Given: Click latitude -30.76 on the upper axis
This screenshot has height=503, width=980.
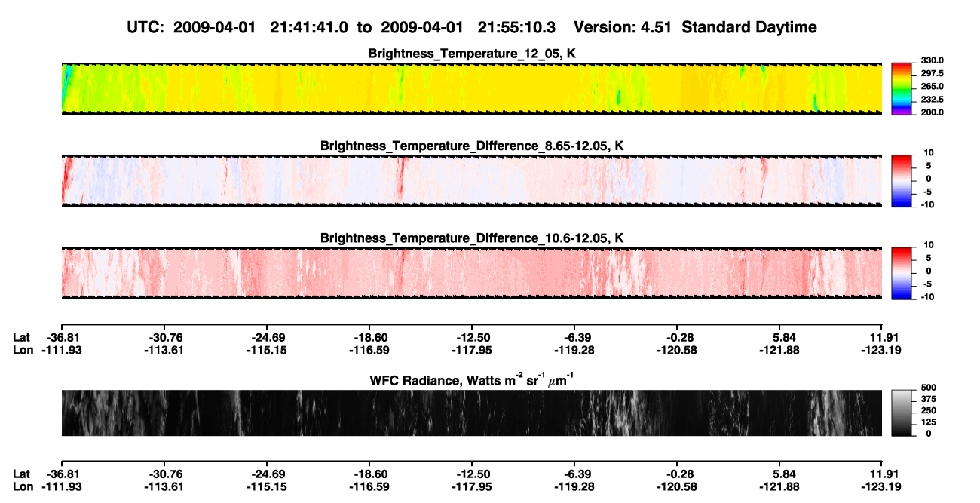Looking at the screenshot, I should tap(164, 338).
